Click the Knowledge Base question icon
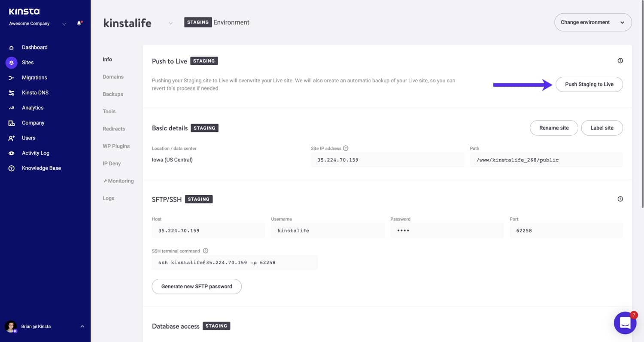Screen dimensions: 644x342 (12, 168)
